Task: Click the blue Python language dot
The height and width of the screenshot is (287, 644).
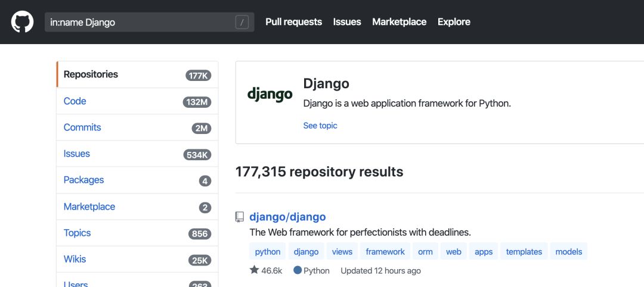Action: pyautogui.click(x=298, y=270)
